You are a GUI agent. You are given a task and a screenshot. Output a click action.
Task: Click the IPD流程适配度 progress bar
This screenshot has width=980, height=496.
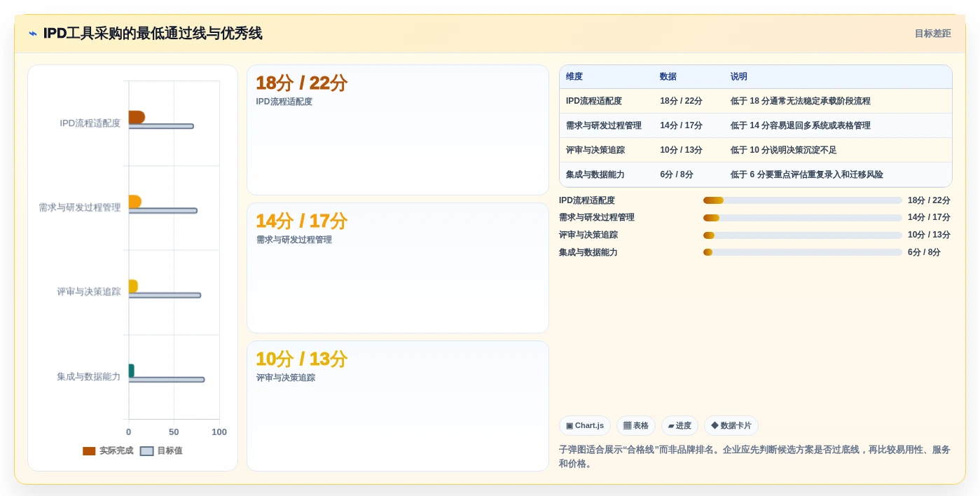pos(803,200)
